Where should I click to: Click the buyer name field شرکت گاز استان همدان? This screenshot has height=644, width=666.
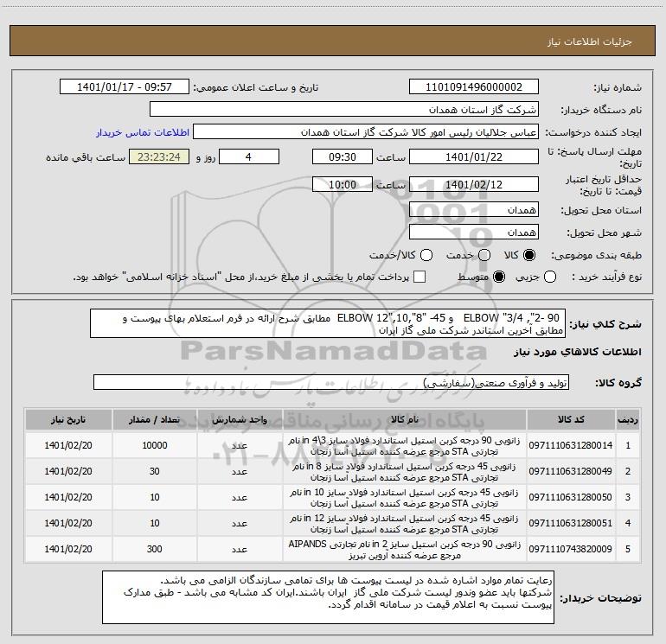(x=344, y=110)
